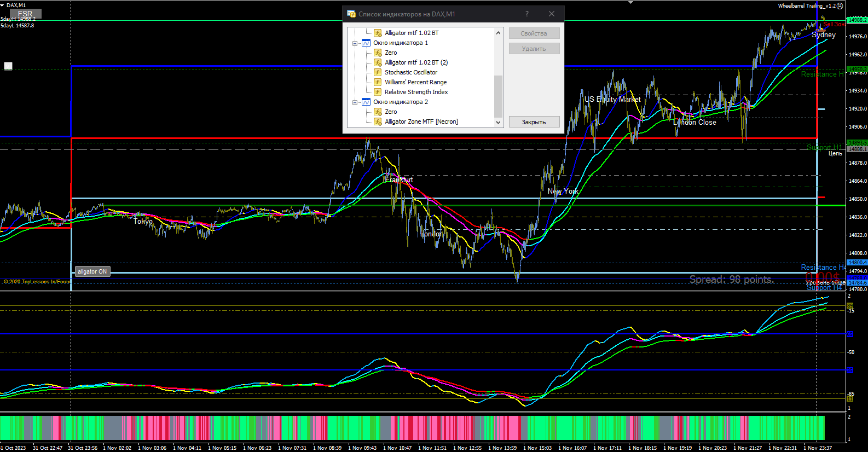Click the dialog help question mark

527,14
